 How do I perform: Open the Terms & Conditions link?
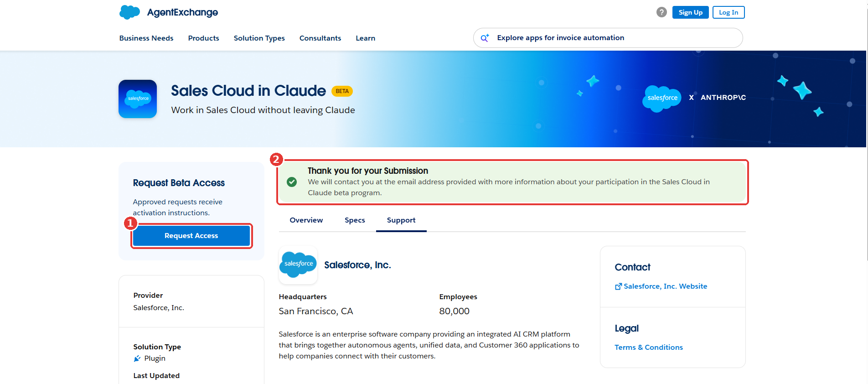[649, 348]
